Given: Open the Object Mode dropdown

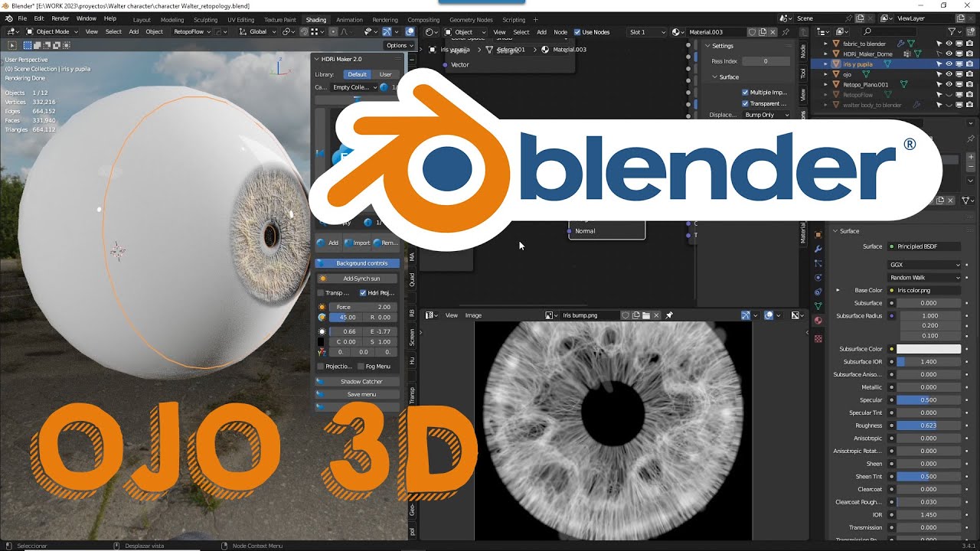Looking at the screenshot, I should (52, 31).
